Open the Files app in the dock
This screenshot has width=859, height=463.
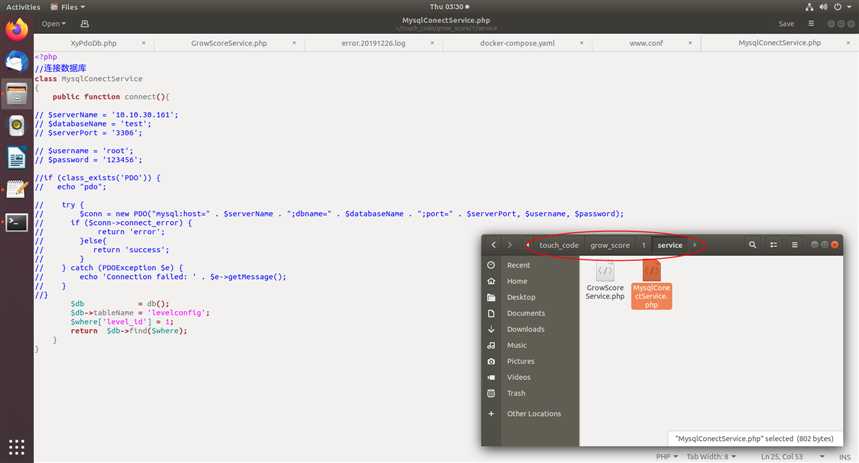[x=16, y=94]
